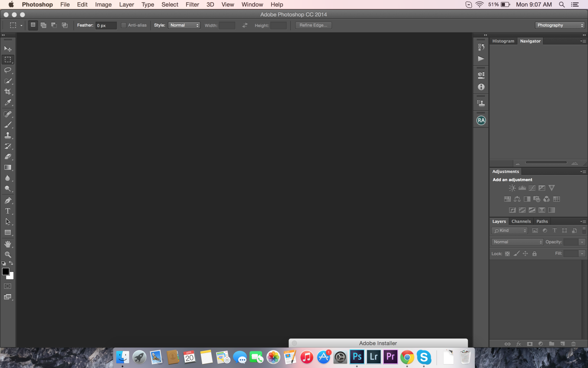Open the Adjustments panel options menu
Viewport: 588px width, 368px height.
point(583,171)
